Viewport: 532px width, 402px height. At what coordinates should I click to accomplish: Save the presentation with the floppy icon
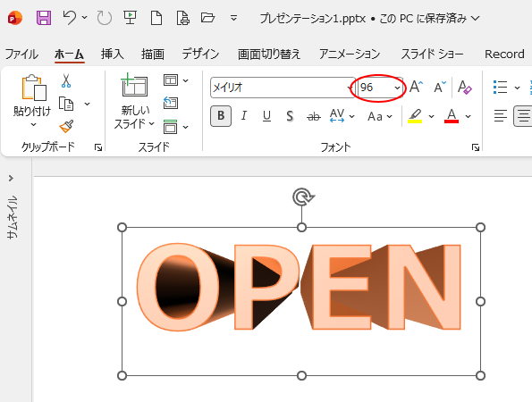click(44, 18)
